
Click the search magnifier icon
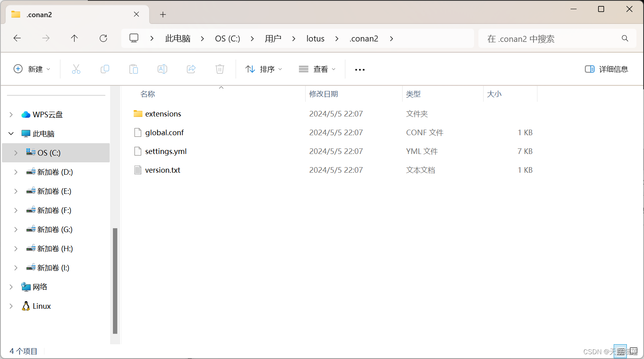(x=625, y=38)
